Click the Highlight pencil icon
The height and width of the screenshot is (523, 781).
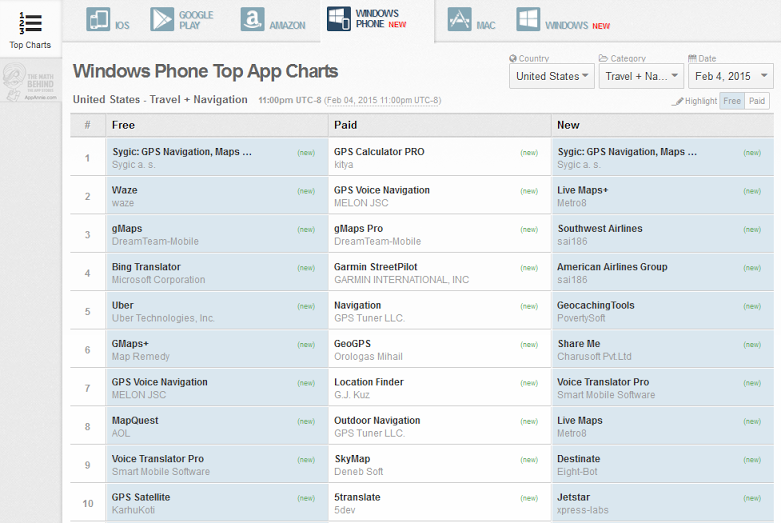[678, 101]
